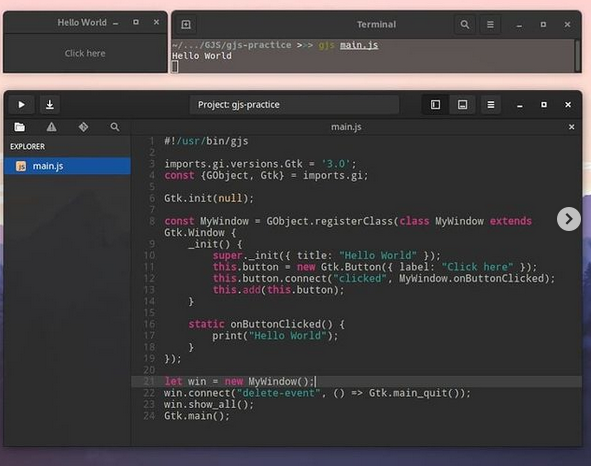
Task: Maximize the gjs-practice IDE window
Action: point(544,104)
